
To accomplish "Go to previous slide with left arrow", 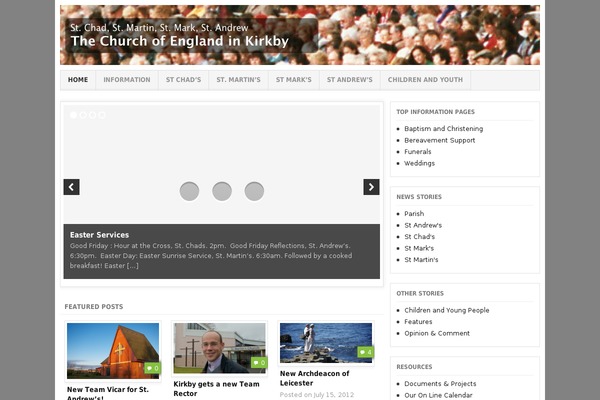I will (71, 187).
